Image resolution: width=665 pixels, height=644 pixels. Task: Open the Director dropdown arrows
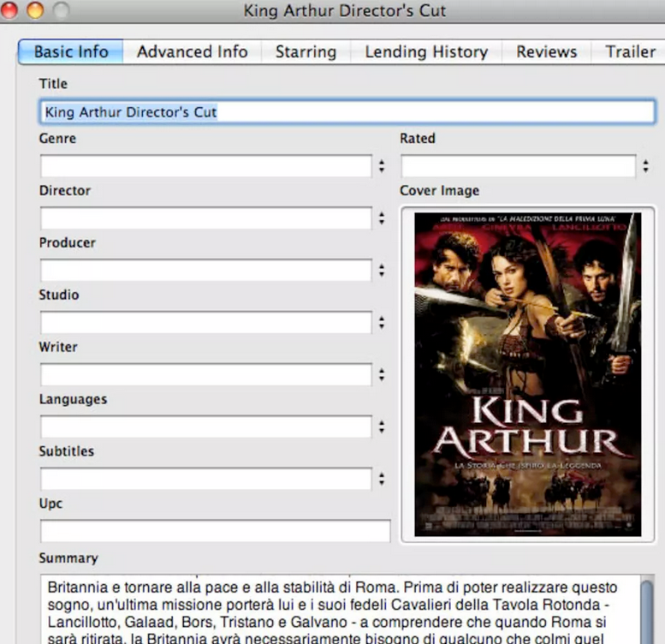click(x=382, y=218)
